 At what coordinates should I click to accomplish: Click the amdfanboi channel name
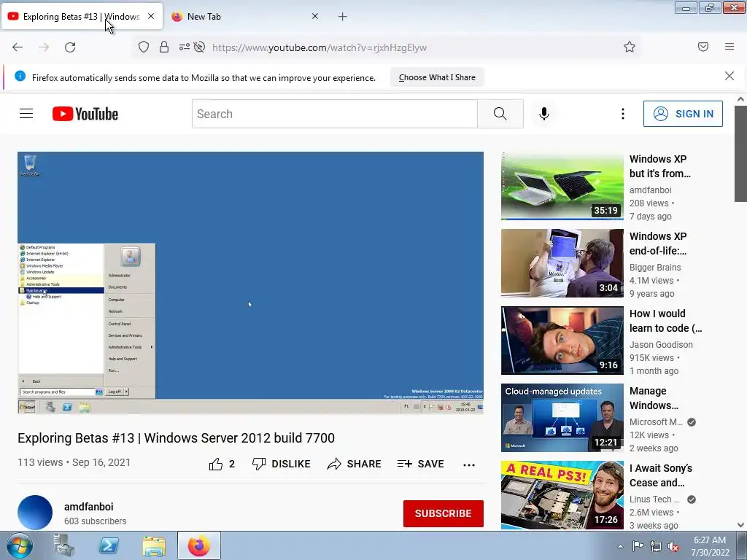tap(88, 507)
